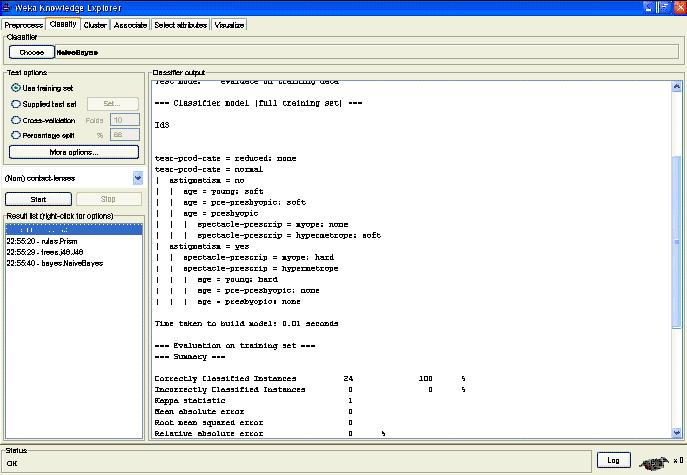Select the Supplied test set option
This screenshot has height=475, width=687.
[16, 104]
